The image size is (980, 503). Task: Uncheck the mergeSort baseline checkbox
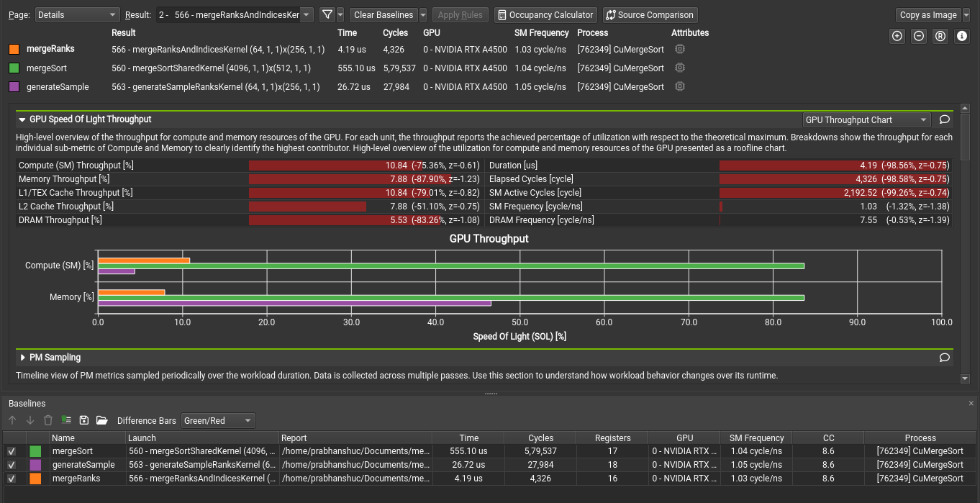click(x=11, y=451)
